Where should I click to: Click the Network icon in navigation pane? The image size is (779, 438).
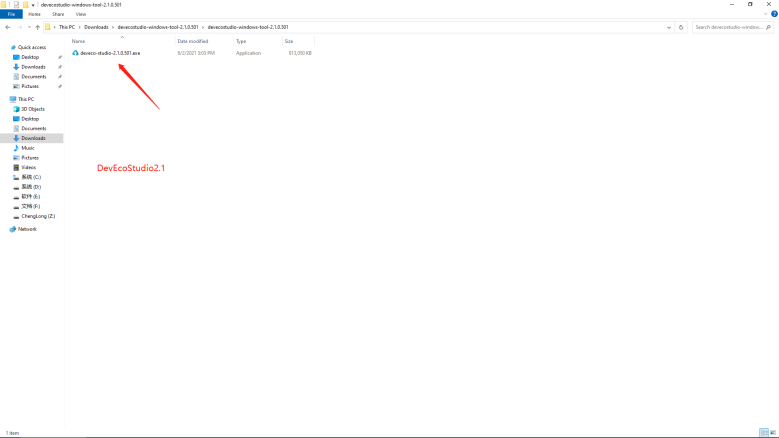pos(27,229)
